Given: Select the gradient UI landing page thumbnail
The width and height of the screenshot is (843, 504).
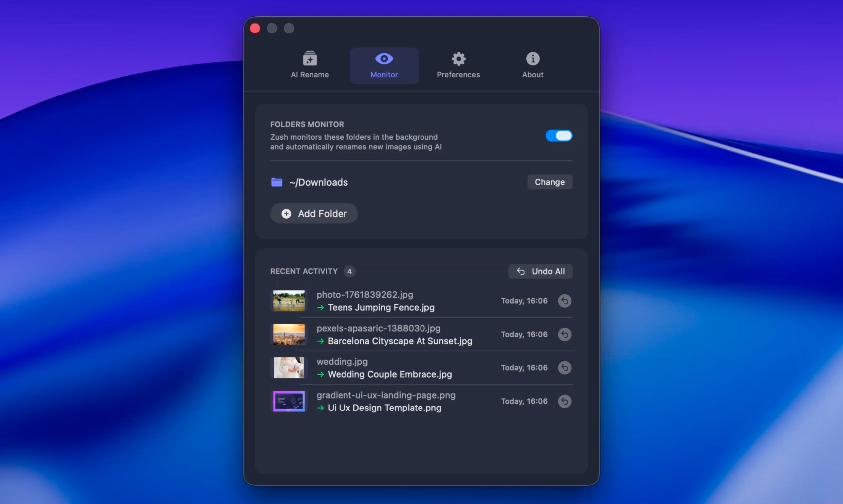Looking at the screenshot, I should coord(289,401).
